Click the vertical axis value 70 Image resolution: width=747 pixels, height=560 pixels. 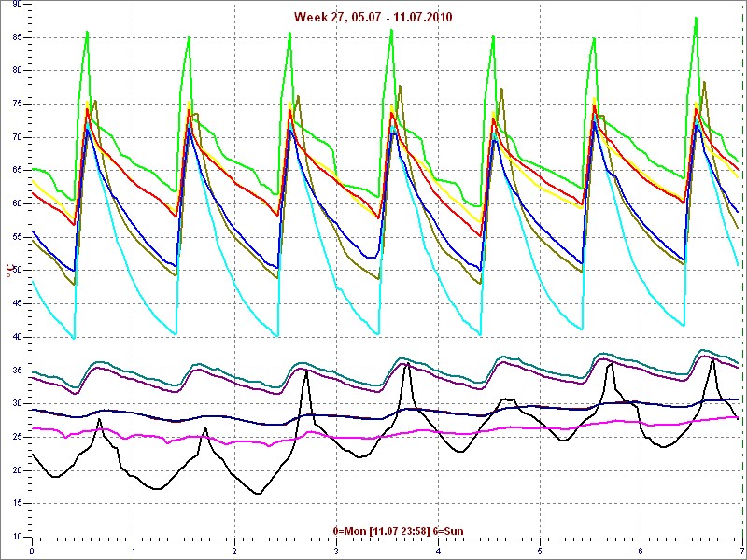point(15,137)
